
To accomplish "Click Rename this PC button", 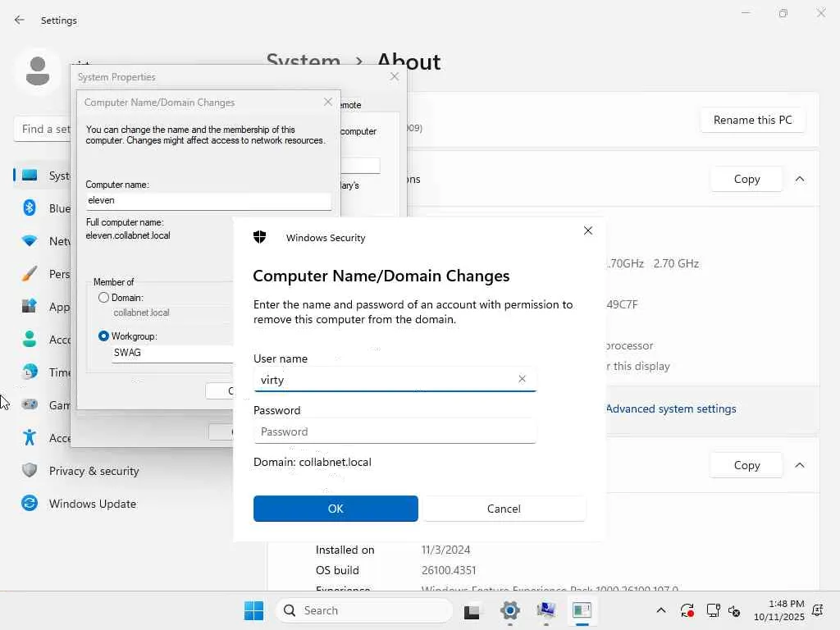I will 752,120.
